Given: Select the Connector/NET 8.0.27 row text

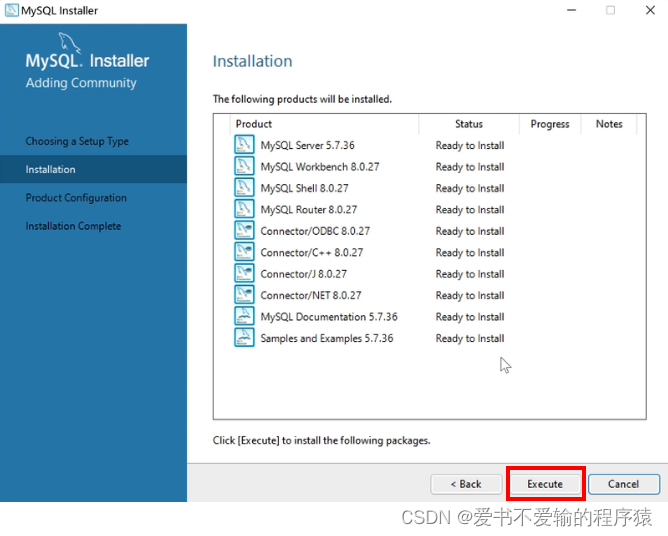Looking at the screenshot, I should (311, 295).
